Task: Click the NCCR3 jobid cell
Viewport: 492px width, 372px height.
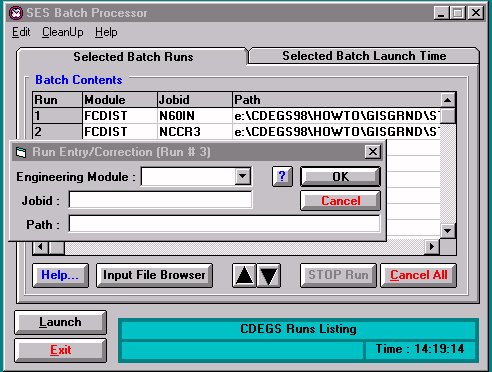Action: pyautogui.click(x=195, y=132)
